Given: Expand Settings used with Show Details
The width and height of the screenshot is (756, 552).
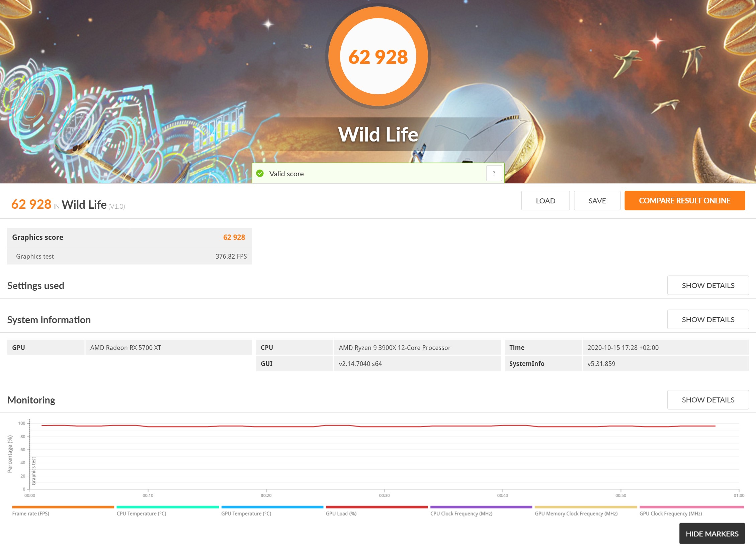Looking at the screenshot, I should click(x=708, y=285).
